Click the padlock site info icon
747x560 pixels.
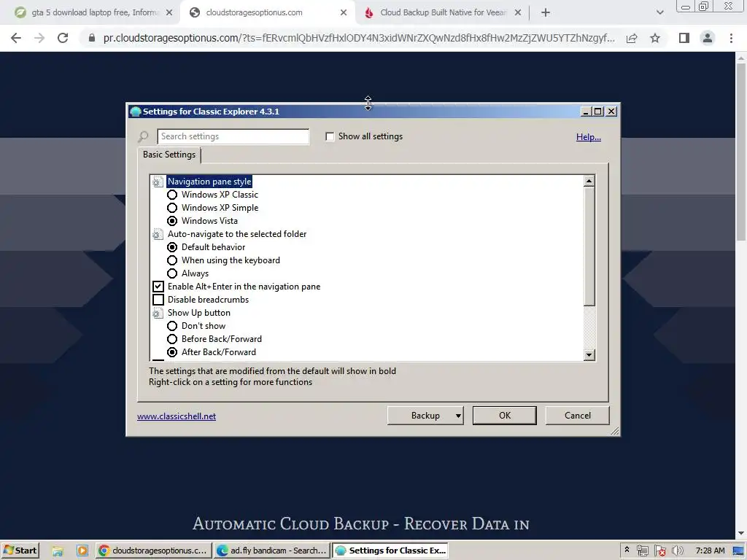click(92, 38)
